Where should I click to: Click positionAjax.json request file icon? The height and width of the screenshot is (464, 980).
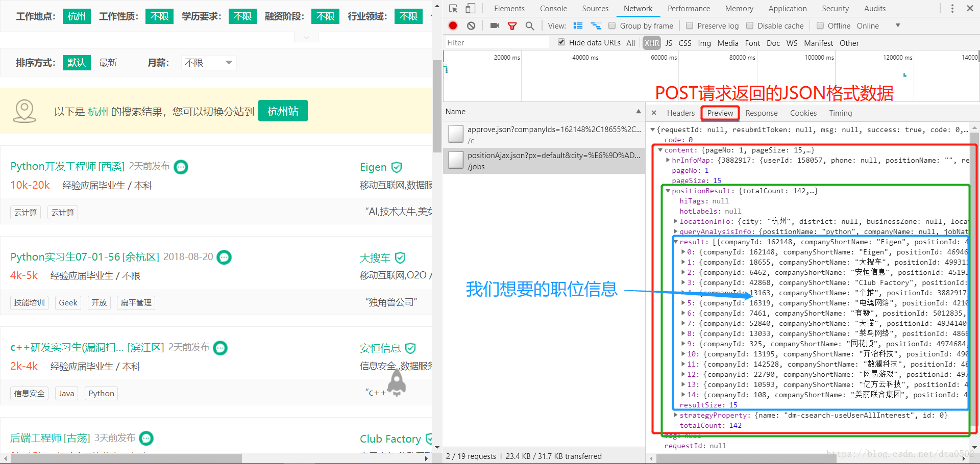coord(456,160)
